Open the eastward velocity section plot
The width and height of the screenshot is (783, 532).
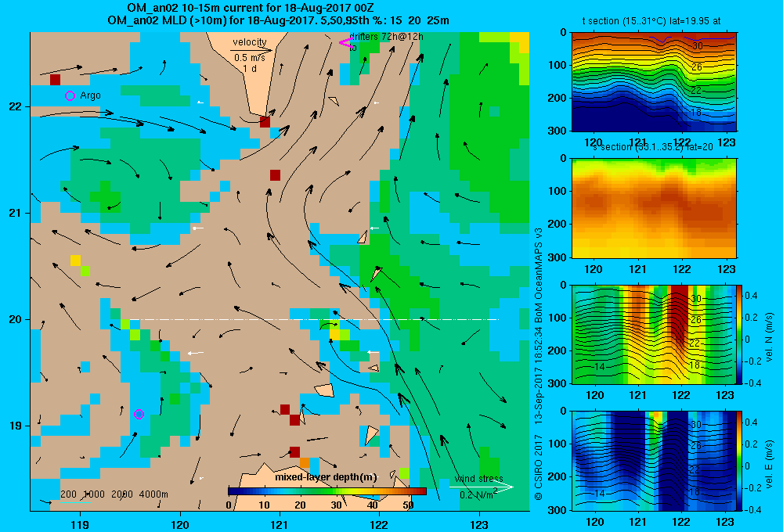(x=653, y=461)
